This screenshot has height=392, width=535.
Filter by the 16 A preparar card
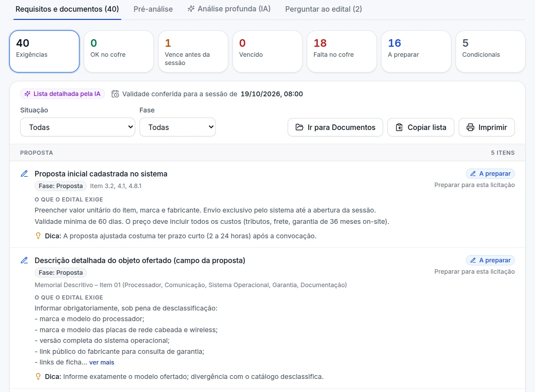click(x=416, y=52)
